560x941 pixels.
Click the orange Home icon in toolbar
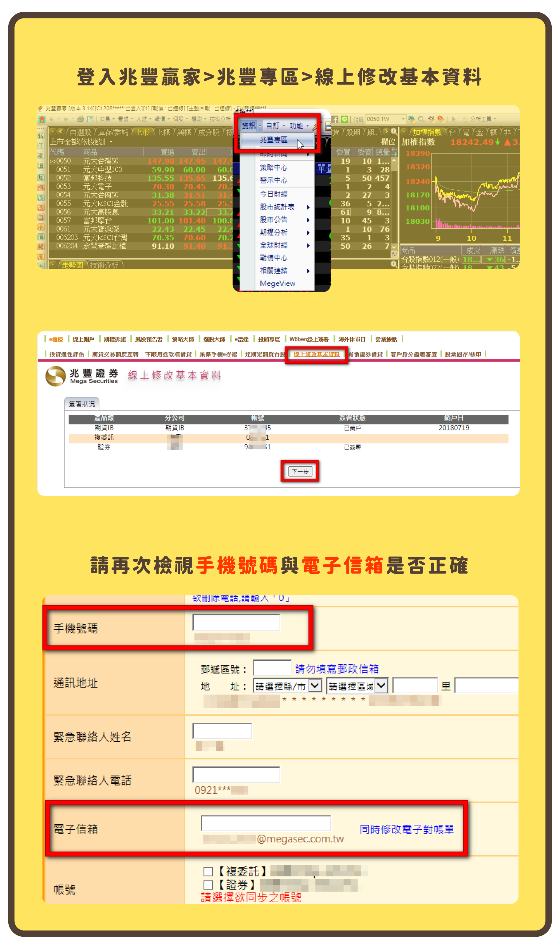(x=42, y=119)
